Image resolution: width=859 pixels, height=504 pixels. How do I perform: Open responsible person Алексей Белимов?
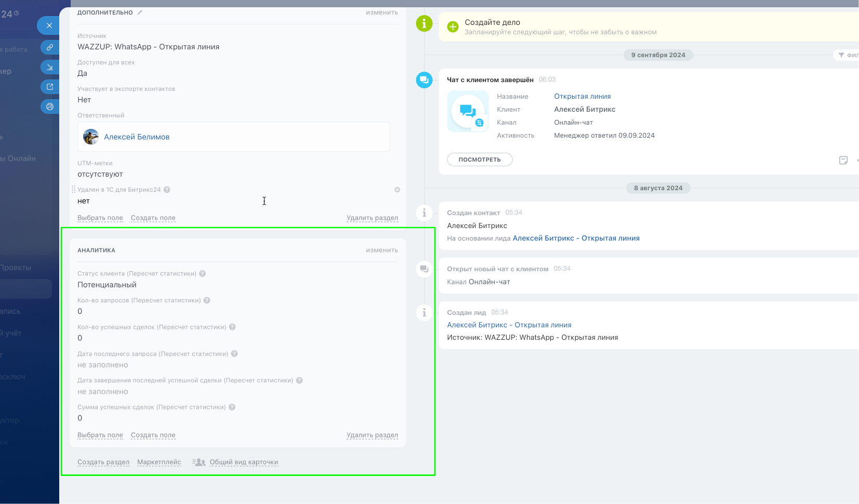pyautogui.click(x=137, y=137)
